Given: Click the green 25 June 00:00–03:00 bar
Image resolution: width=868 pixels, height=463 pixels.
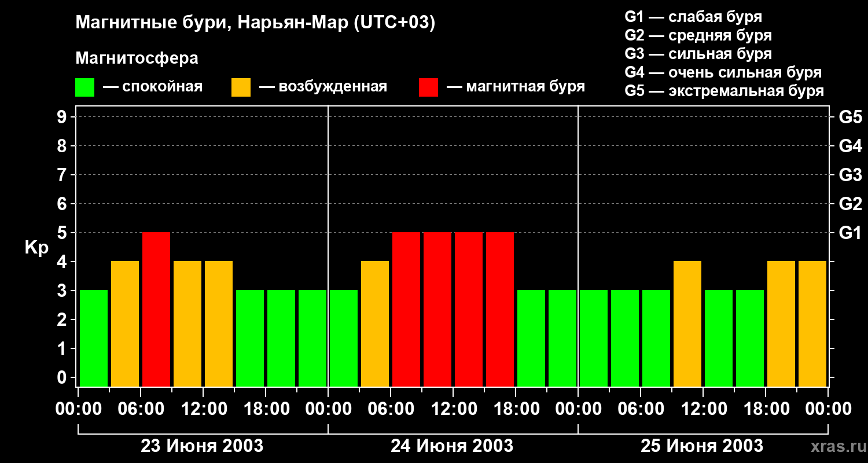Looking at the screenshot, I should tap(594, 338).
